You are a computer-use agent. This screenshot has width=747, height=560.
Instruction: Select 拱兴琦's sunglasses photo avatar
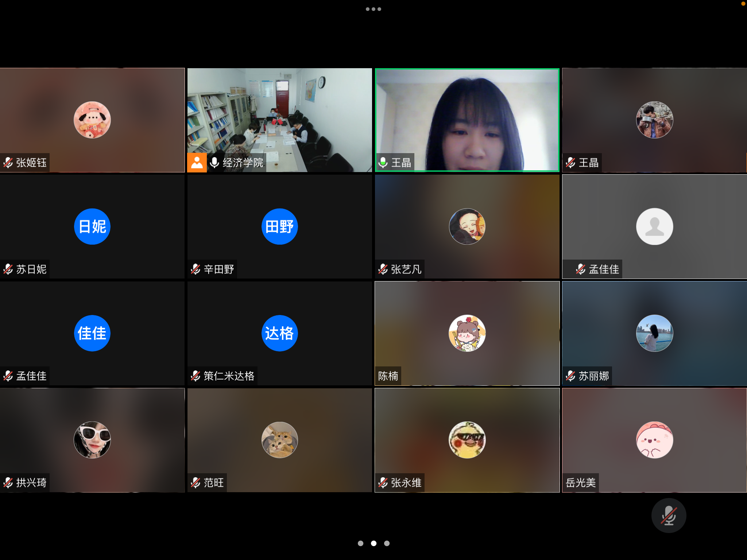(92, 440)
